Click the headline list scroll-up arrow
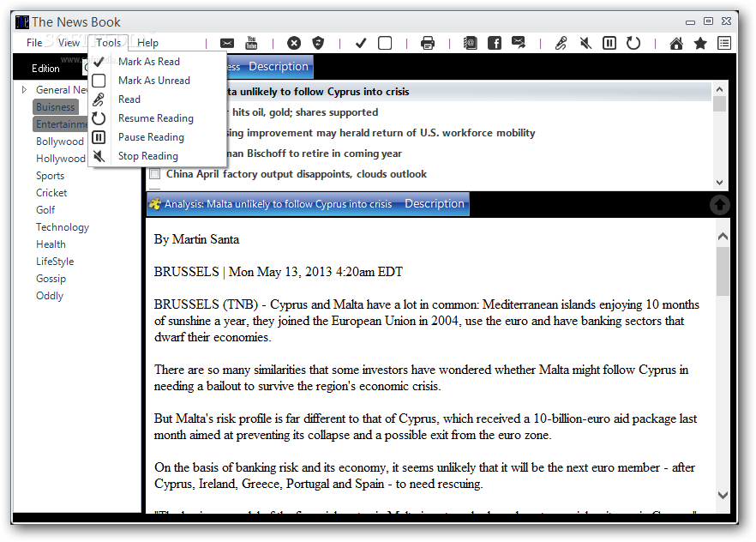This screenshot has width=756, height=542. [719, 89]
